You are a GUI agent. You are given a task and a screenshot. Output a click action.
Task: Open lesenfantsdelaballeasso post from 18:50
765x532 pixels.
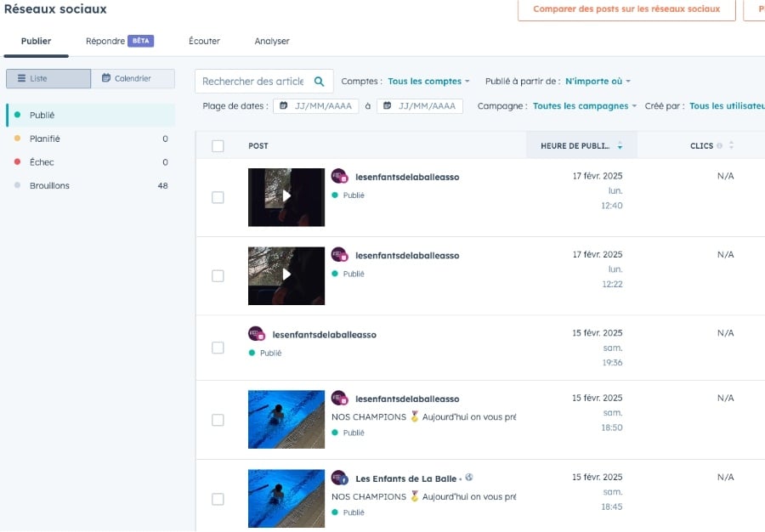point(407,399)
